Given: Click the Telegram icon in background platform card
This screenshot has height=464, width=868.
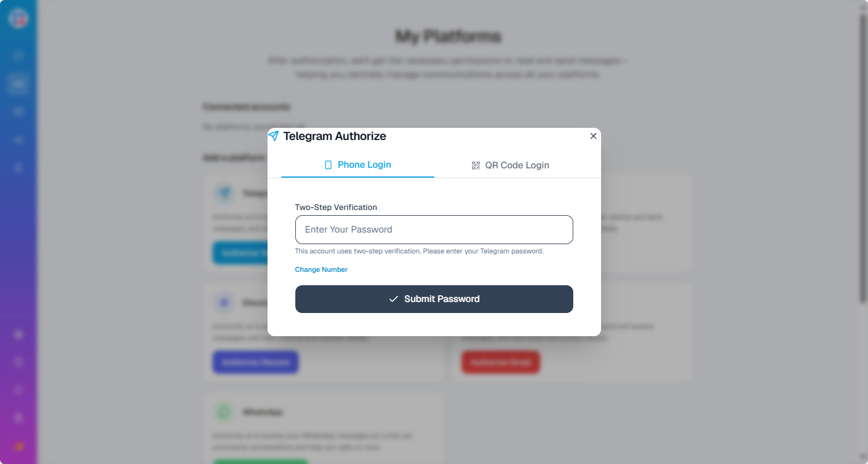Looking at the screenshot, I should pyautogui.click(x=224, y=193).
